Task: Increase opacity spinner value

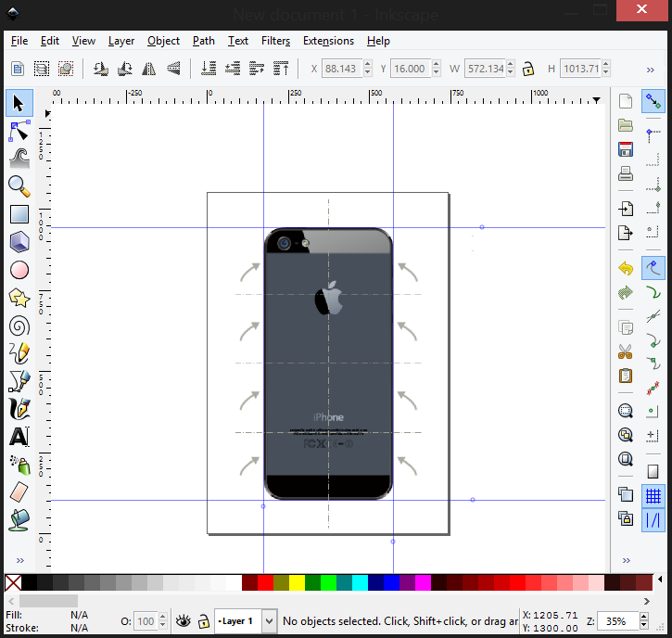Action: (163, 617)
